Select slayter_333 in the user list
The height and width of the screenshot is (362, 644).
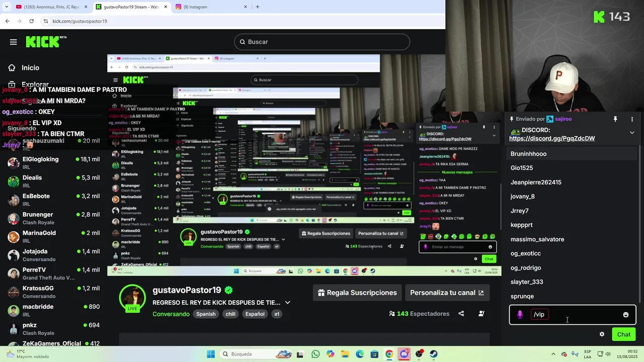pyautogui.click(x=527, y=282)
